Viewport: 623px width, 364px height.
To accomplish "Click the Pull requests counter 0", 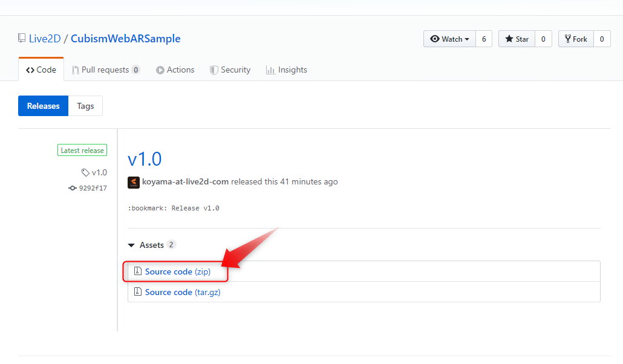I will coord(136,70).
